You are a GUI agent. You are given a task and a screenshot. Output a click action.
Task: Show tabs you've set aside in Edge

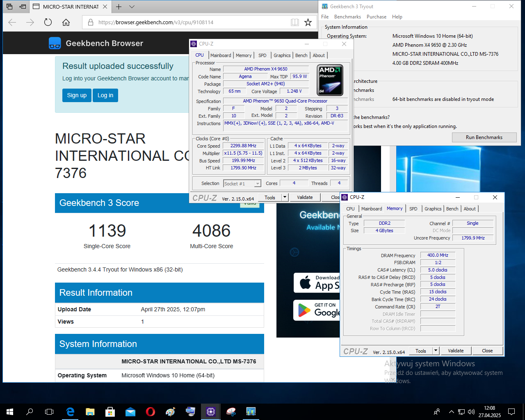coord(9,7)
